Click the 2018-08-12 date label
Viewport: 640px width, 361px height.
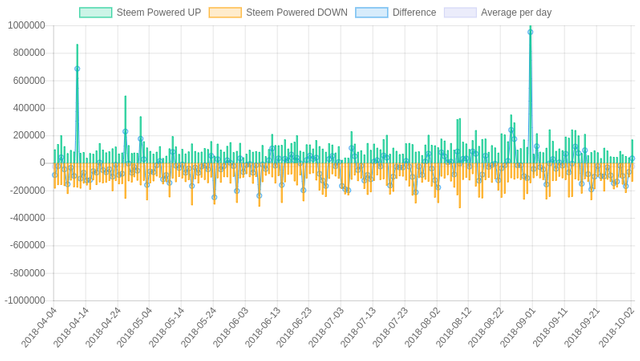(x=454, y=328)
